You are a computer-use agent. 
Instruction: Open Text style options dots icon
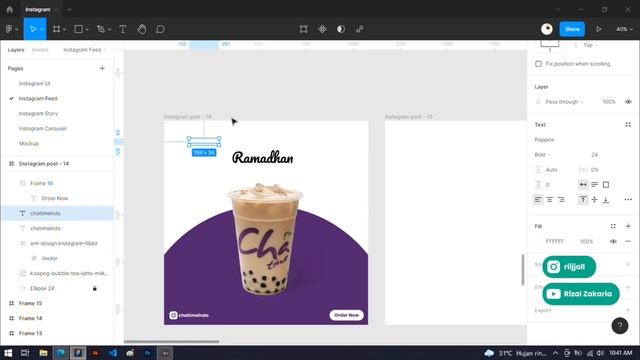[x=628, y=124]
